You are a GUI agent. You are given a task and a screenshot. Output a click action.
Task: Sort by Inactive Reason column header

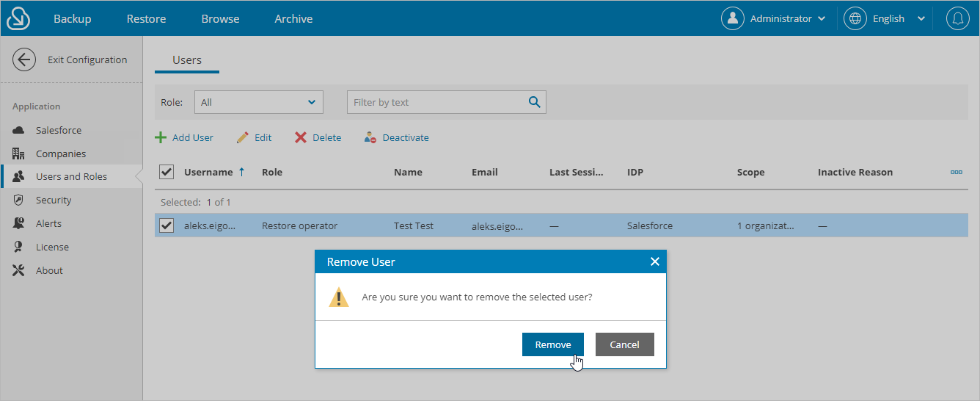(855, 172)
